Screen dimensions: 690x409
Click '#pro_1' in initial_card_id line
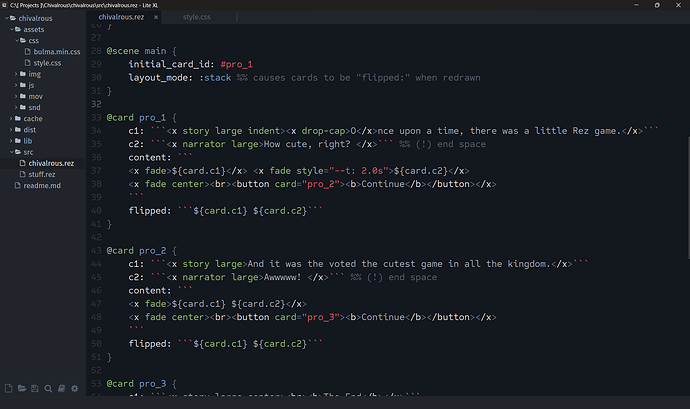[236, 64]
